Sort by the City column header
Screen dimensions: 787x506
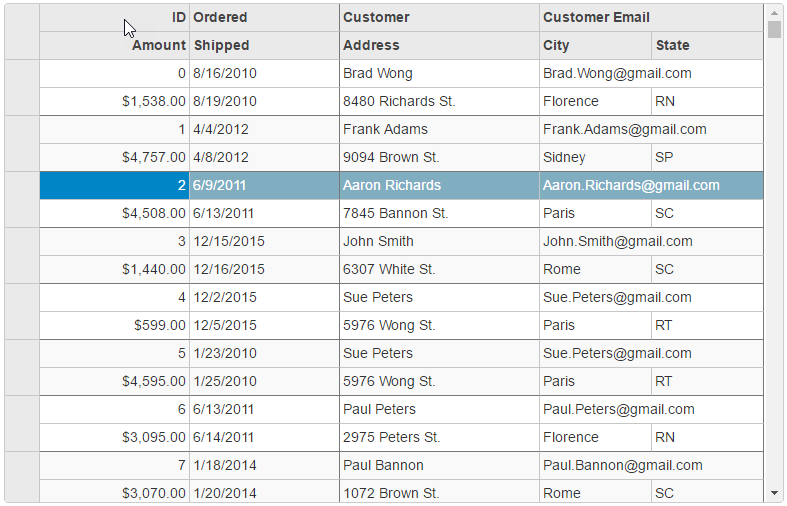(595, 45)
